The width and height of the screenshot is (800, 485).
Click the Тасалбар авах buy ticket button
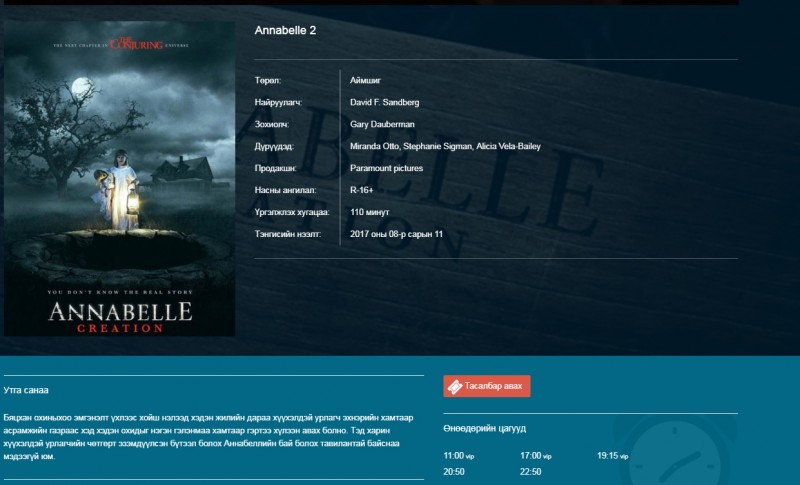487,386
